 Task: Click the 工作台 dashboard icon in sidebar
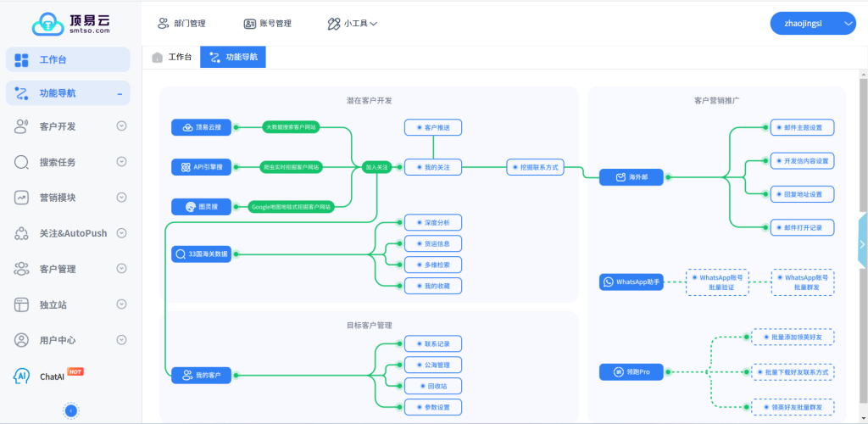[22, 60]
